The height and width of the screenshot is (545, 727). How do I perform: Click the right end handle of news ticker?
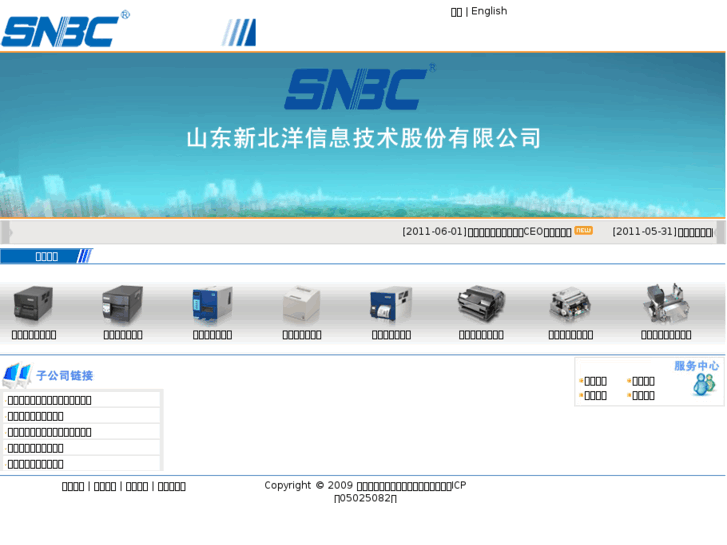pyautogui.click(x=721, y=232)
